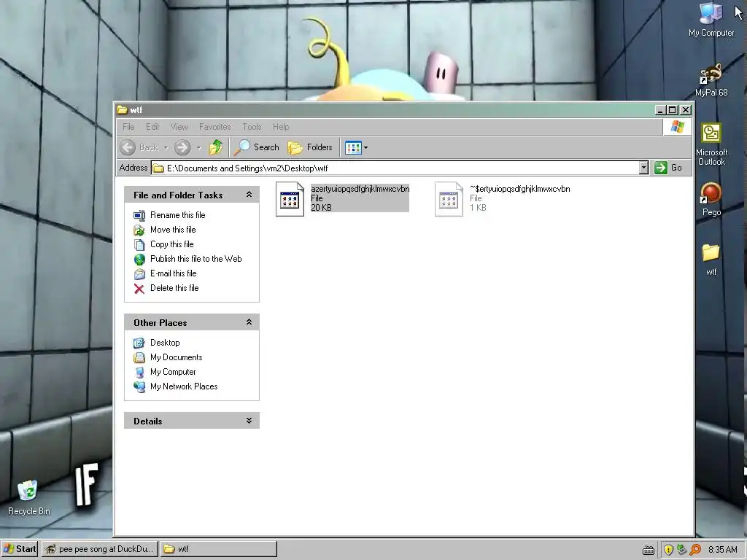Screen dimensions: 747x560
Task: Open the Help menu
Action: pos(281,127)
